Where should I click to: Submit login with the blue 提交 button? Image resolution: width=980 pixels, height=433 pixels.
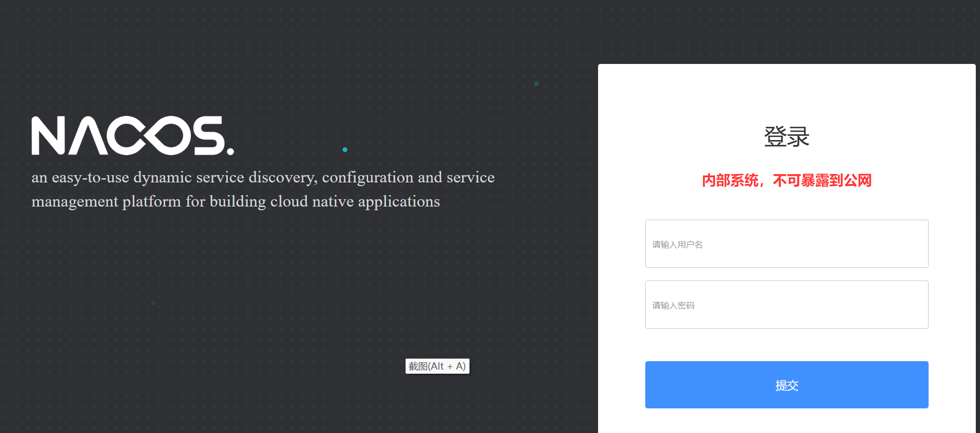click(x=786, y=385)
